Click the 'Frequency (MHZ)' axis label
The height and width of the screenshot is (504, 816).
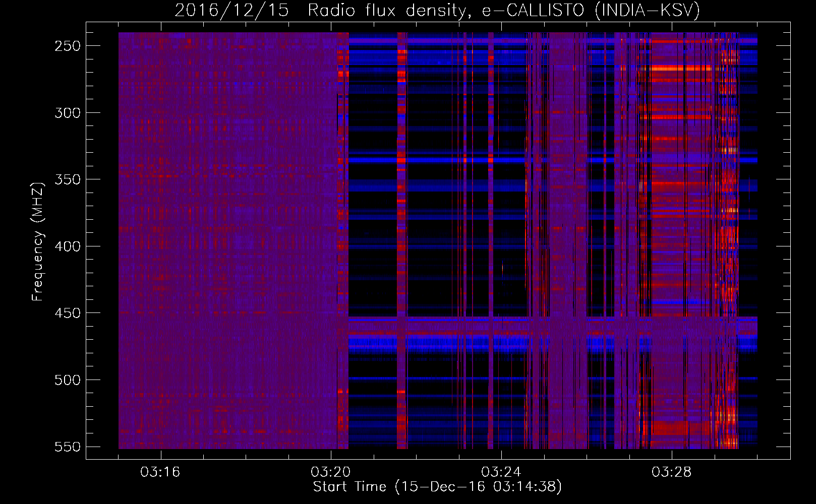[38, 241]
